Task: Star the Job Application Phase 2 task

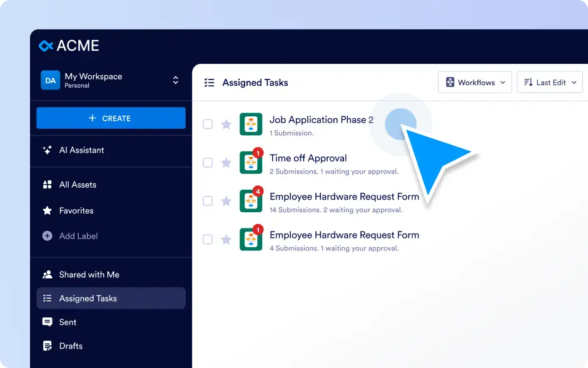Action: pos(226,124)
